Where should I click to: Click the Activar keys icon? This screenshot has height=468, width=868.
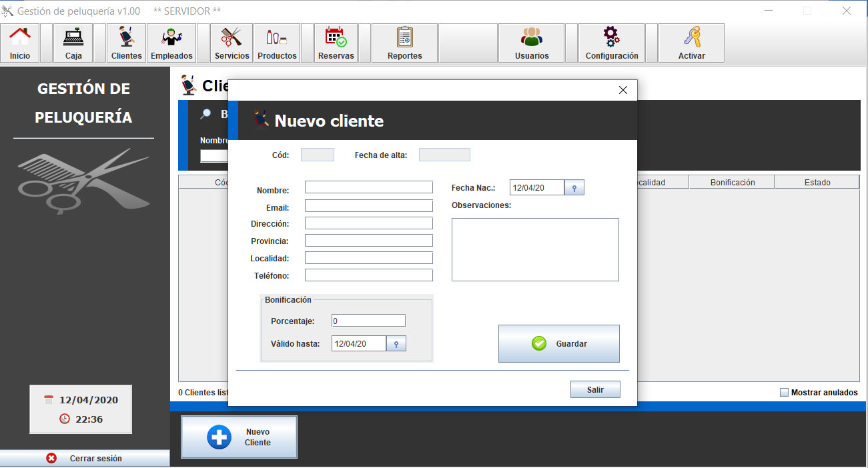691,43
